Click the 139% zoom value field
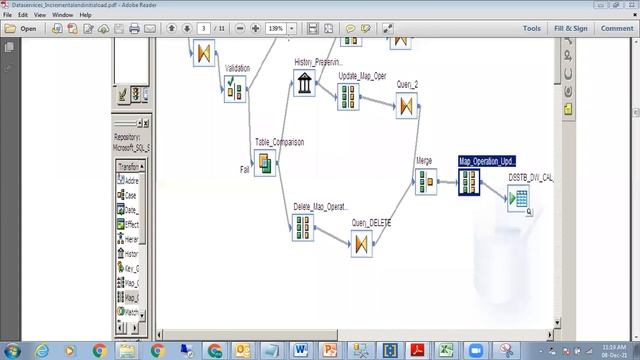The width and height of the screenshot is (640, 360). [276, 29]
